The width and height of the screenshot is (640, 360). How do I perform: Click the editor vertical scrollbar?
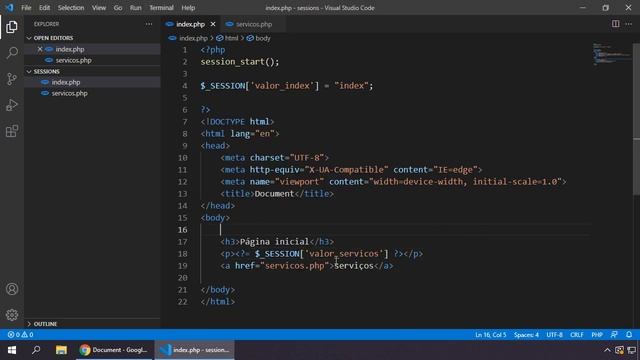point(636,118)
